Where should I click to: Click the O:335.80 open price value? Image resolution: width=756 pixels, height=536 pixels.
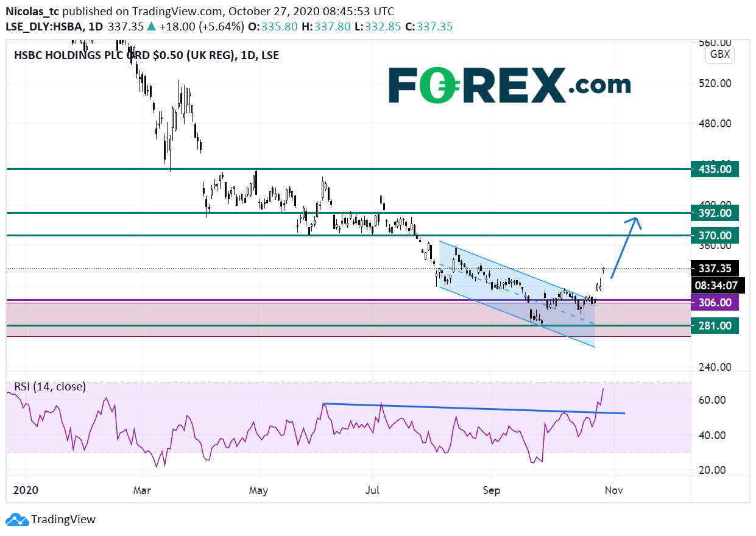[x=274, y=27]
